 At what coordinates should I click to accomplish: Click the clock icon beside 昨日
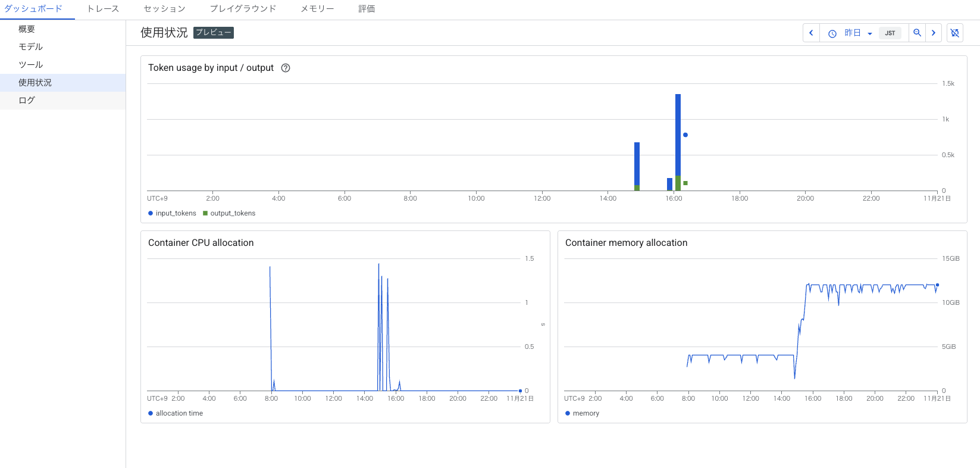(832, 34)
